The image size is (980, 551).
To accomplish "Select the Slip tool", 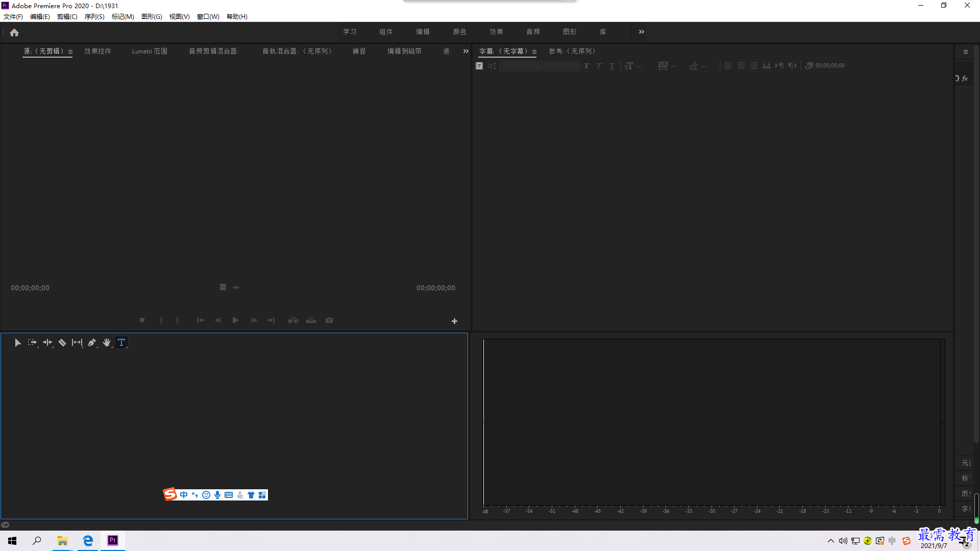I will coord(77,343).
